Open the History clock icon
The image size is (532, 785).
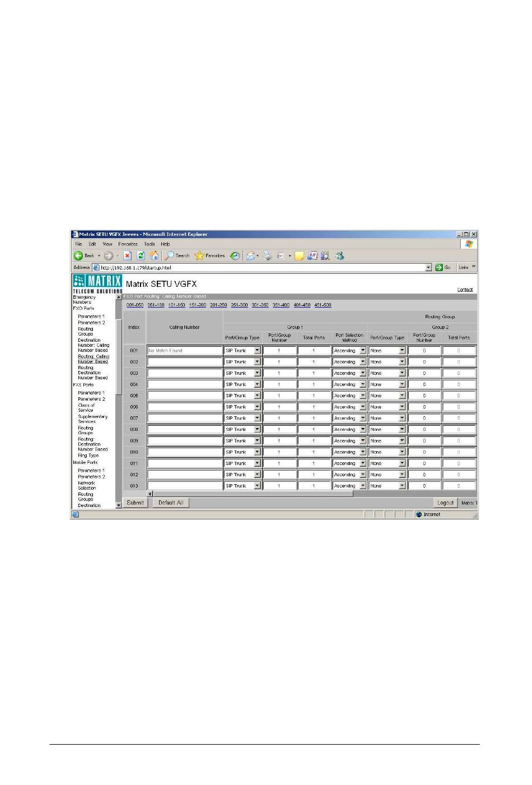tap(235, 256)
